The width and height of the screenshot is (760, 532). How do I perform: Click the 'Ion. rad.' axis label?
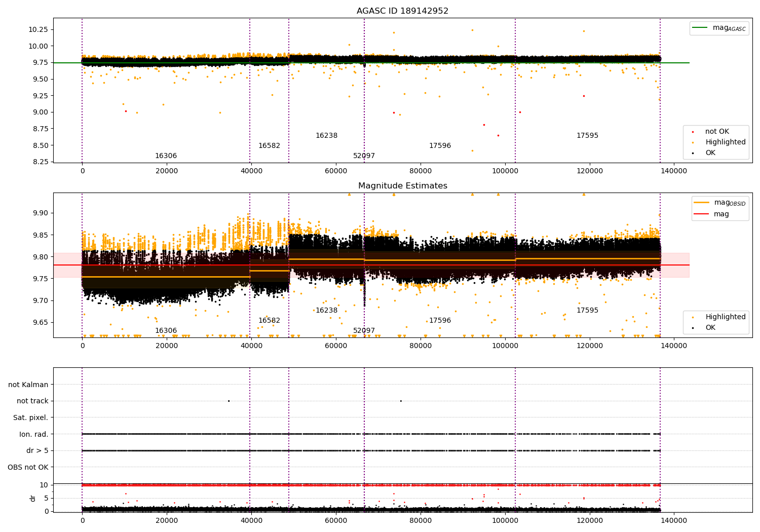33,434
